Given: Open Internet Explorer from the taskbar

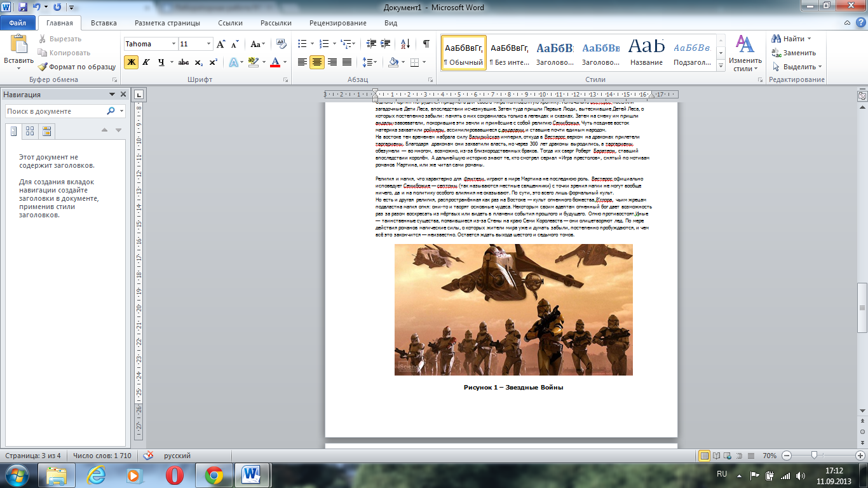Looking at the screenshot, I should pos(97,475).
